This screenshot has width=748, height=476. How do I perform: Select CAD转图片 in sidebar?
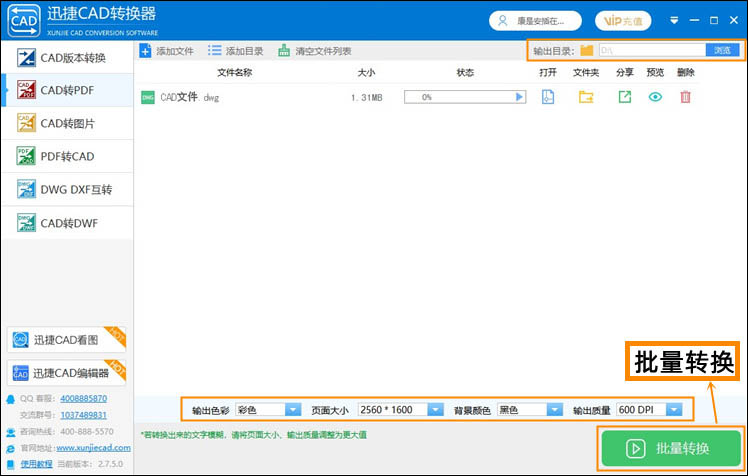click(67, 124)
